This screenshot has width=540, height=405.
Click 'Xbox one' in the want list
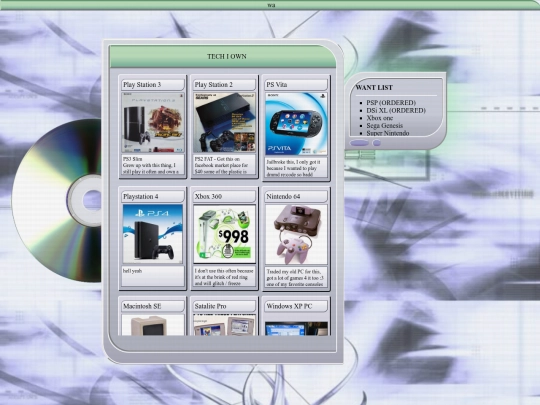pos(380,118)
